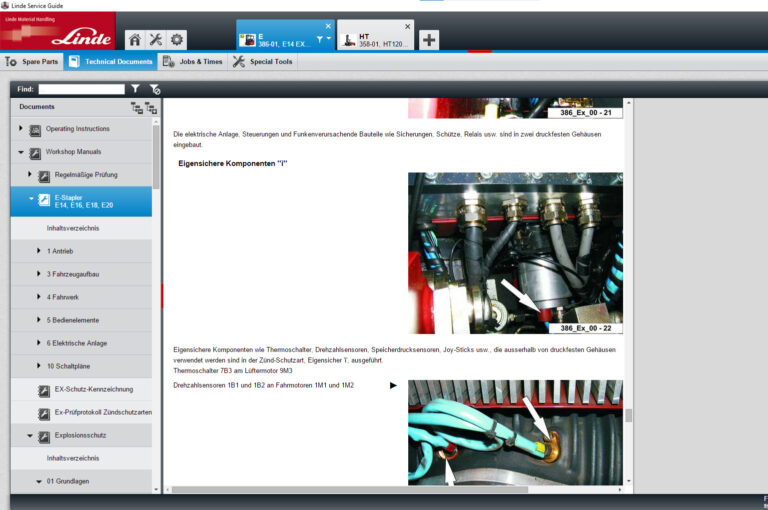
Task: Collapse 01 Grundlagen node
Action: coord(39,482)
